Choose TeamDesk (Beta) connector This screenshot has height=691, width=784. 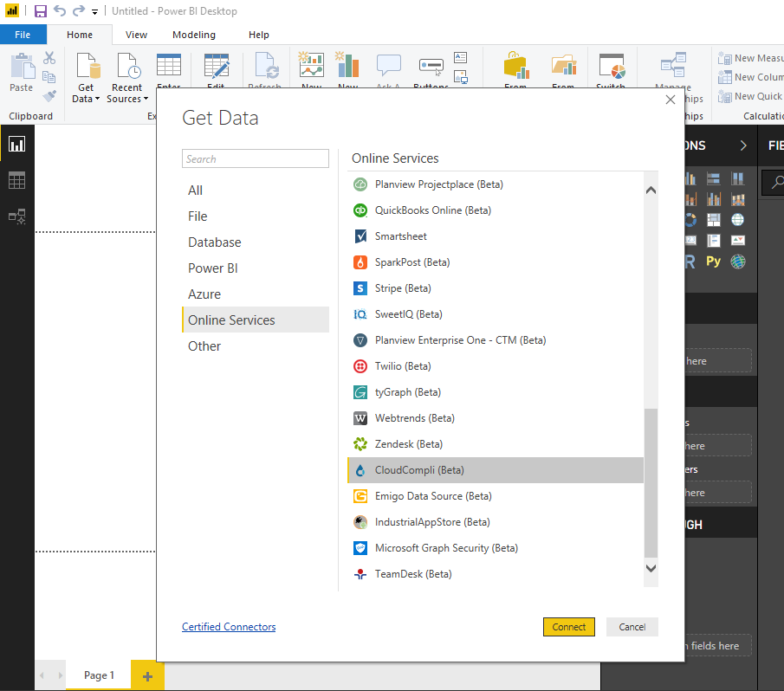[x=496, y=574]
